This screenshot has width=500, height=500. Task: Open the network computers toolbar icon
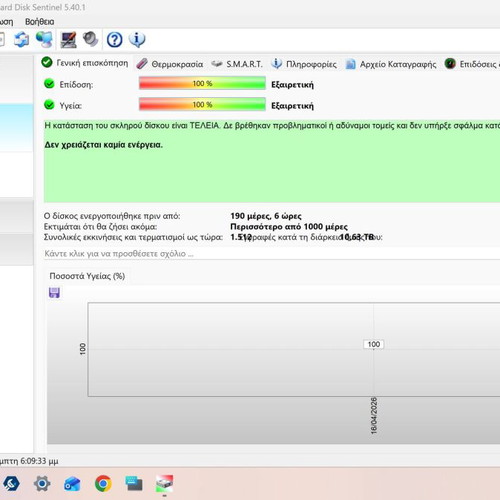coord(44,40)
